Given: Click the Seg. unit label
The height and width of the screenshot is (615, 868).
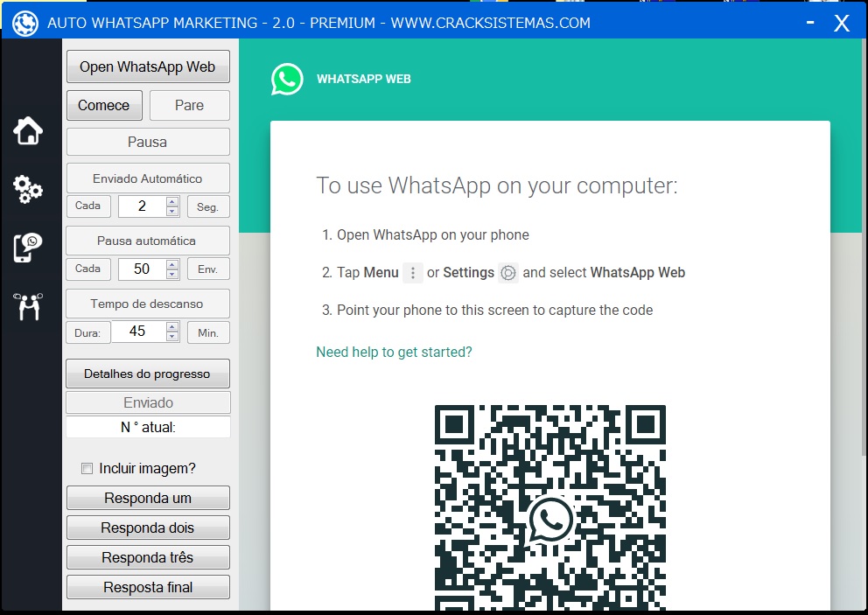Looking at the screenshot, I should (x=208, y=206).
